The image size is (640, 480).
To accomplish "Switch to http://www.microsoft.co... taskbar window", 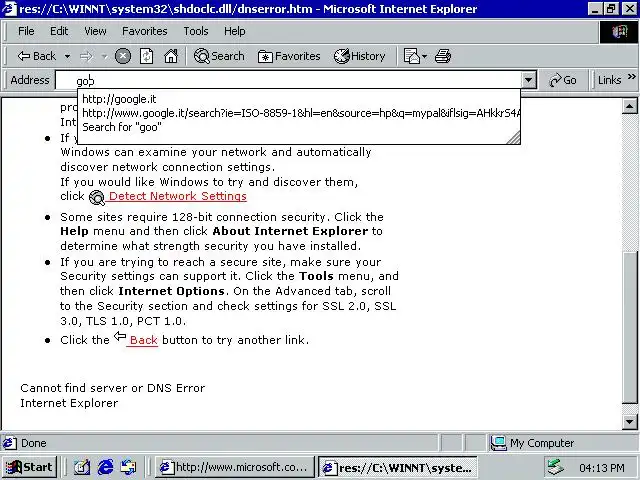I will tap(234, 467).
